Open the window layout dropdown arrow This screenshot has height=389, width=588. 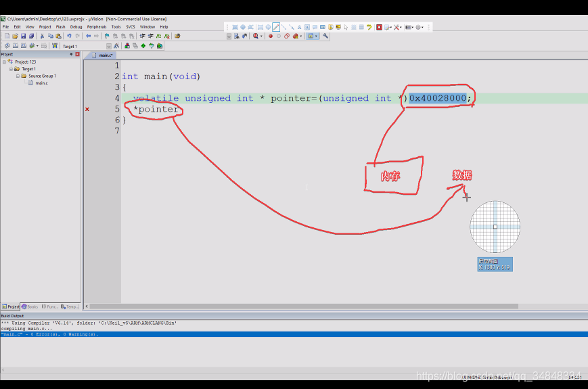[317, 36]
